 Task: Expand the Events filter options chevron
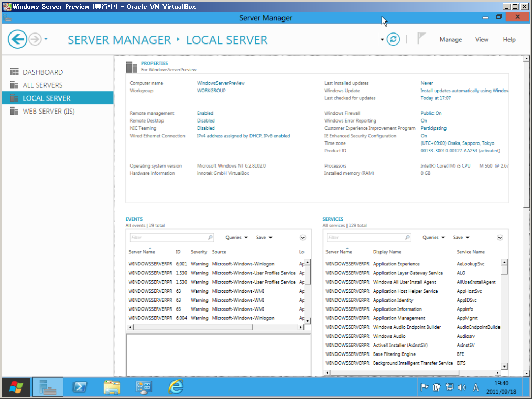303,238
